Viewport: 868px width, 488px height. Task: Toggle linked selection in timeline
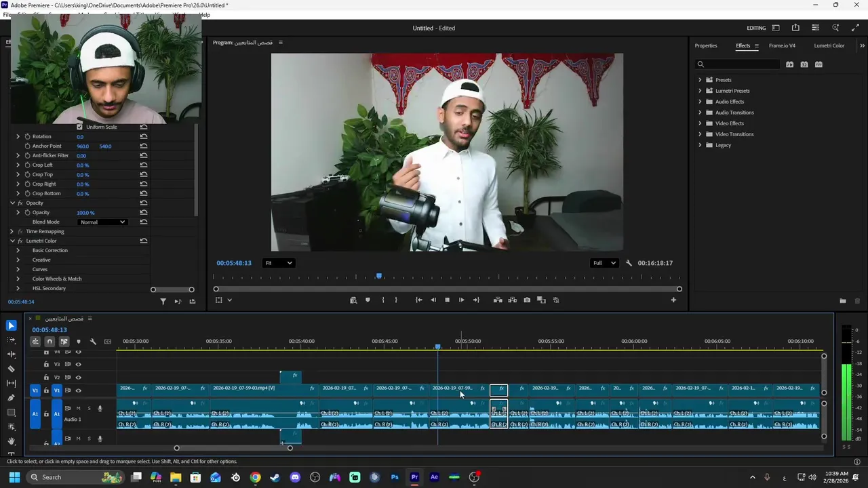coord(64,342)
